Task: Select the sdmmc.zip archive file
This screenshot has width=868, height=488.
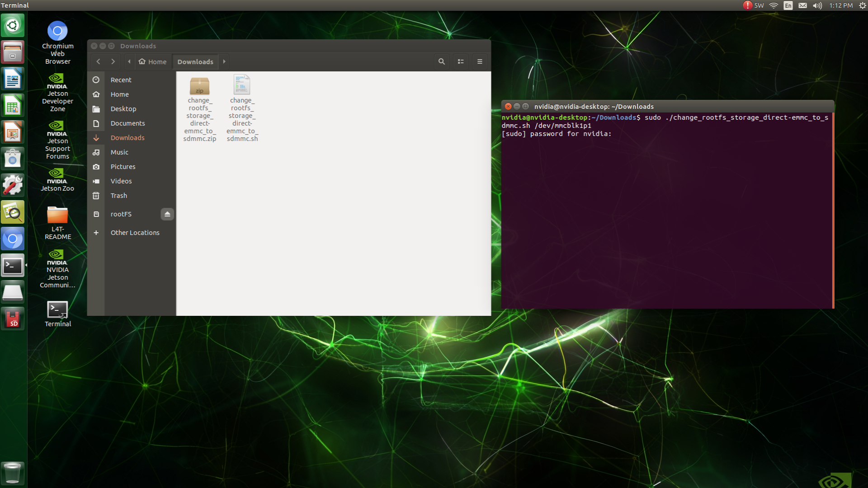Action: (199, 86)
